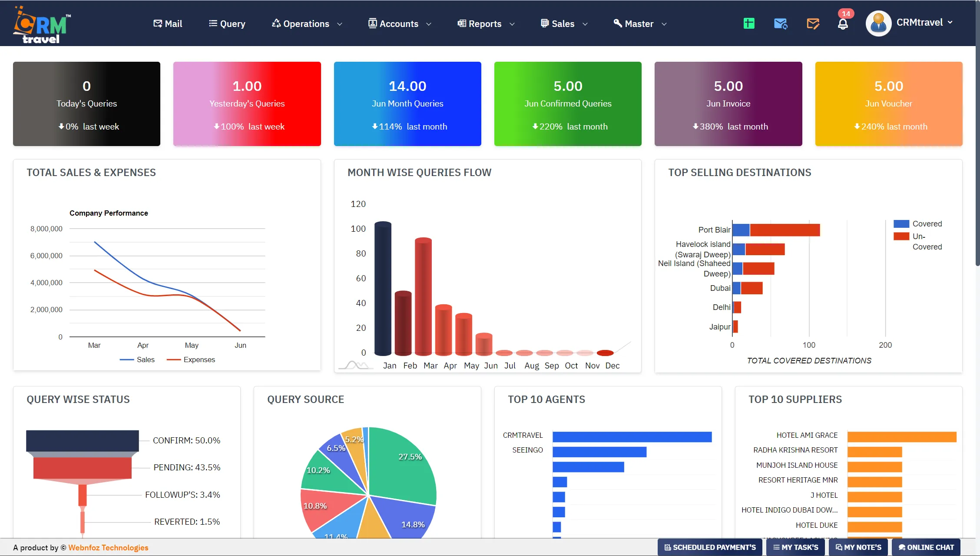Click the Mail envelope icon in navbar
The height and width of the screenshot is (556, 980).
[158, 23]
